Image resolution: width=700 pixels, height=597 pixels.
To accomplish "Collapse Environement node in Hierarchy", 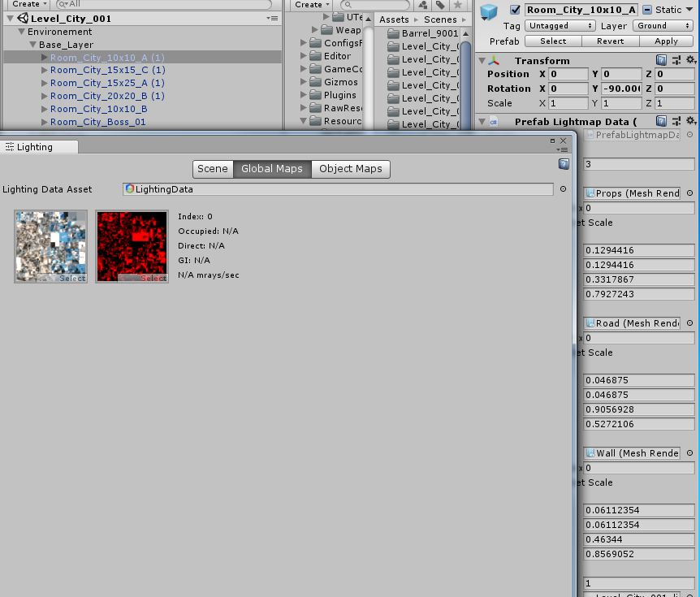I will 21,32.
